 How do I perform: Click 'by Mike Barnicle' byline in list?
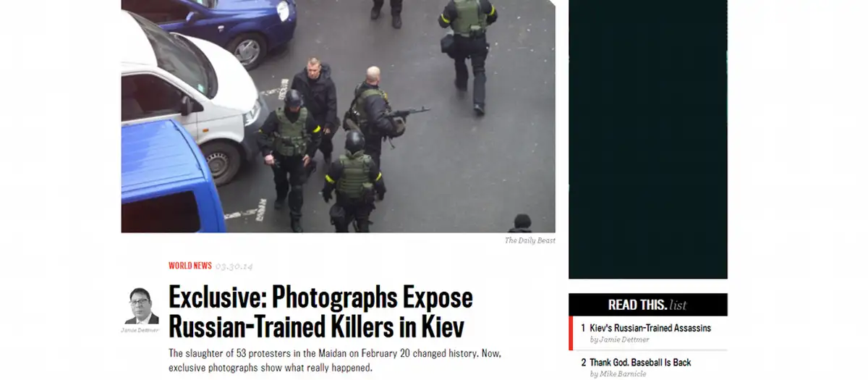point(618,373)
